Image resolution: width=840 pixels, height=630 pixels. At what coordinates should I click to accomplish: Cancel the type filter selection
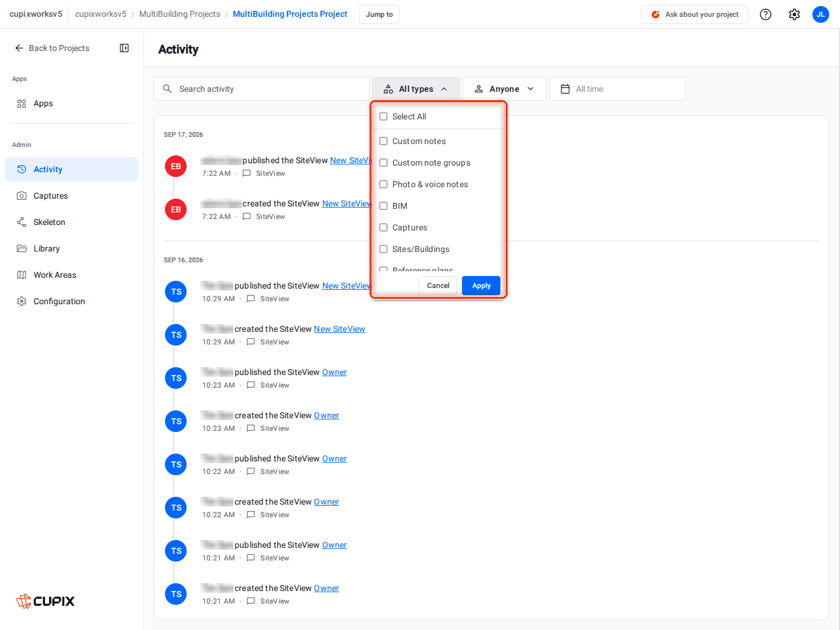[438, 286]
